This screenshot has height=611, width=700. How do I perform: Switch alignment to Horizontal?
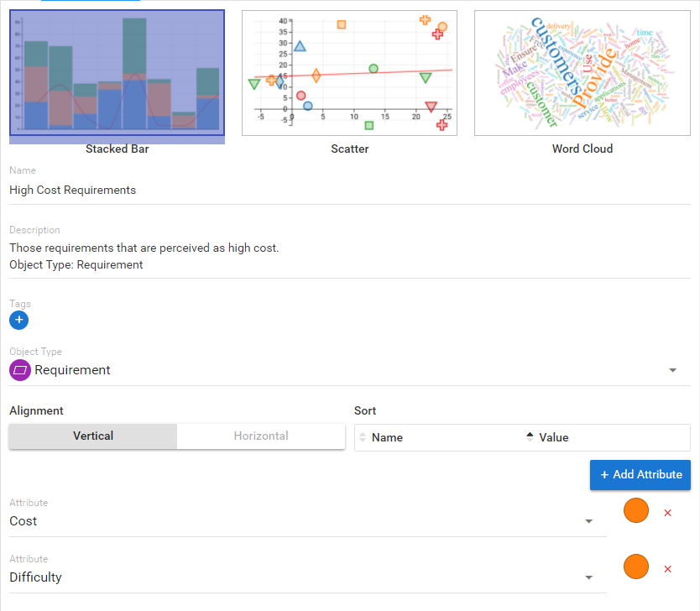(x=261, y=436)
